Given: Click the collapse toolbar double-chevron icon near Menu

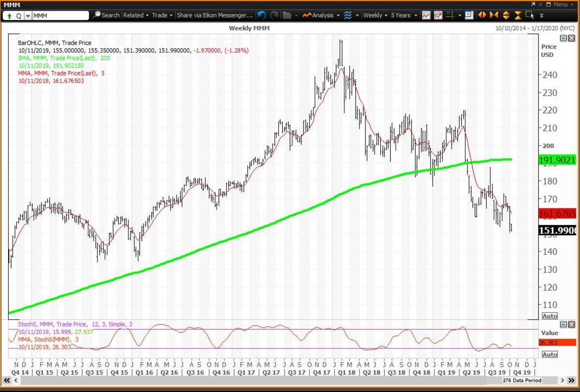Looking at the screenshot, I should 540,4.
